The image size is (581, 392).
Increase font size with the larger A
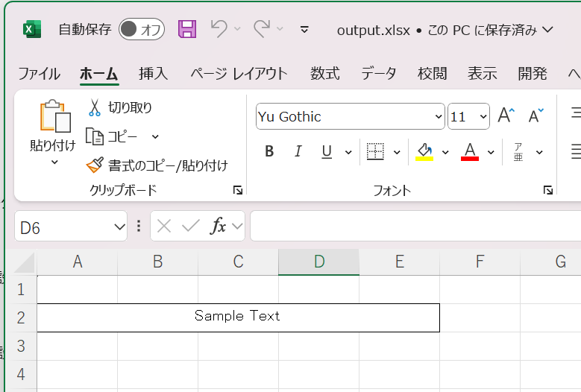[506, 116]
